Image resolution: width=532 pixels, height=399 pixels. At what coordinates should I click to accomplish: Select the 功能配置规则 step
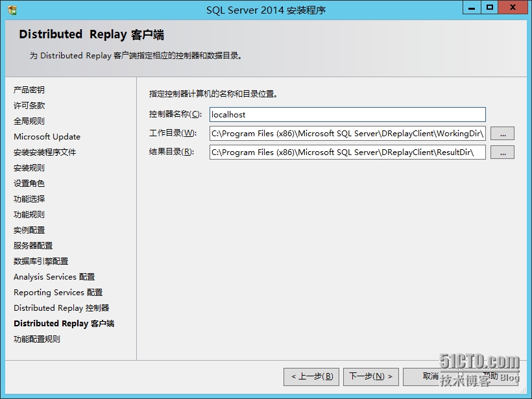[x=37, y=339]
